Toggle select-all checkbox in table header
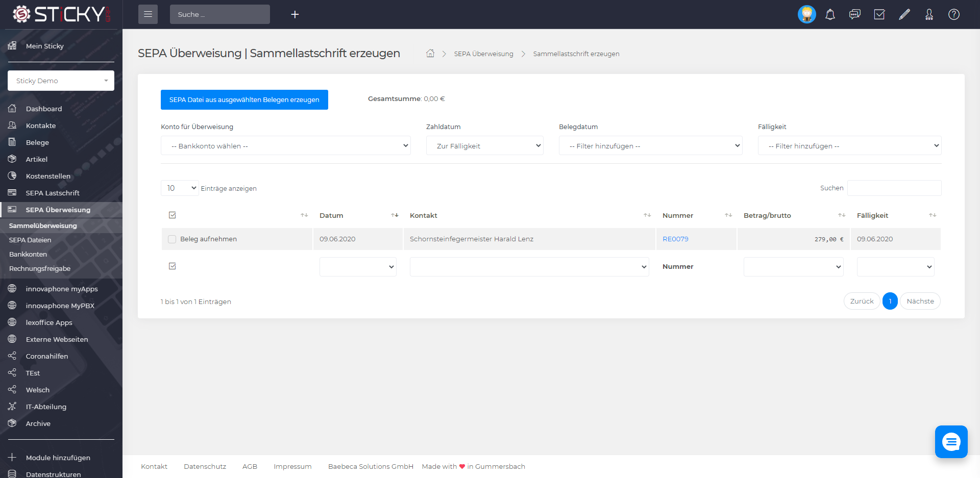The height and width of the screenshot is (478, 980). pos(173,215)
